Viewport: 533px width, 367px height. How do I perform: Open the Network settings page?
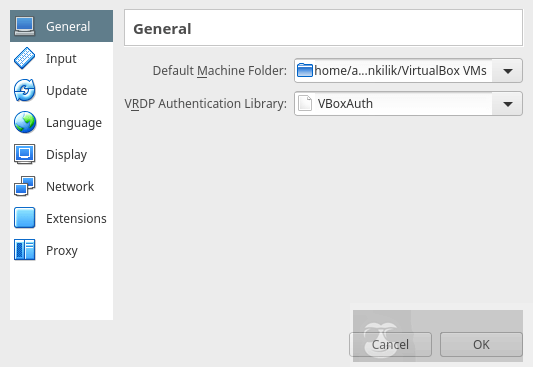70,186
